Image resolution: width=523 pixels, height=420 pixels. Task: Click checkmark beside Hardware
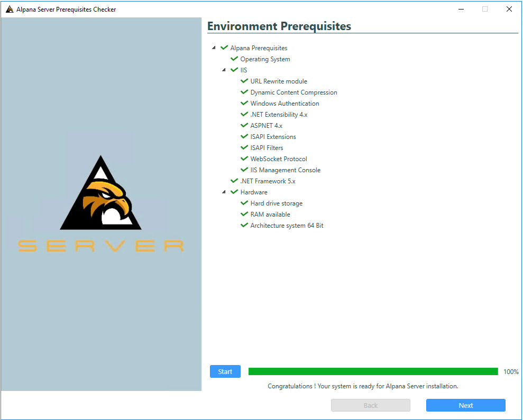(234, 192)
